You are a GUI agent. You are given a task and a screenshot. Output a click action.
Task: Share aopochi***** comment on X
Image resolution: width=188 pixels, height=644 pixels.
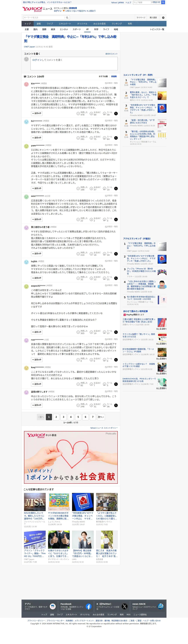pos(116,332)
